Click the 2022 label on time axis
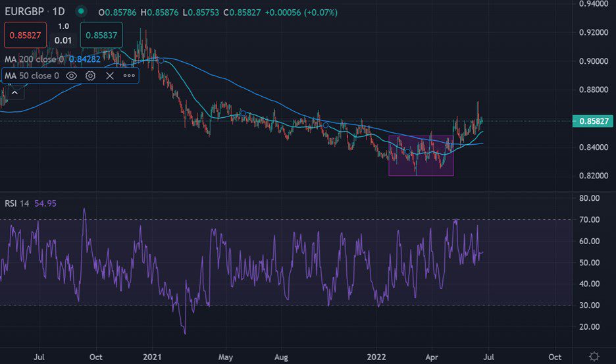The height and width of the screenshot is (364, 616). pyautogui.click(x=376, y=357)
